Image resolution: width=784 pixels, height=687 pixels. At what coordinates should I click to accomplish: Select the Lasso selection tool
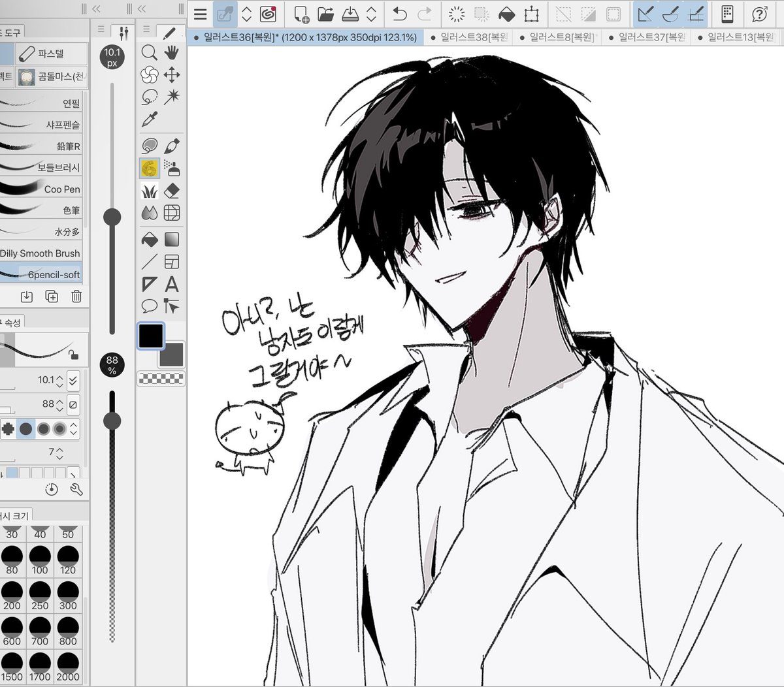point(150,97)
